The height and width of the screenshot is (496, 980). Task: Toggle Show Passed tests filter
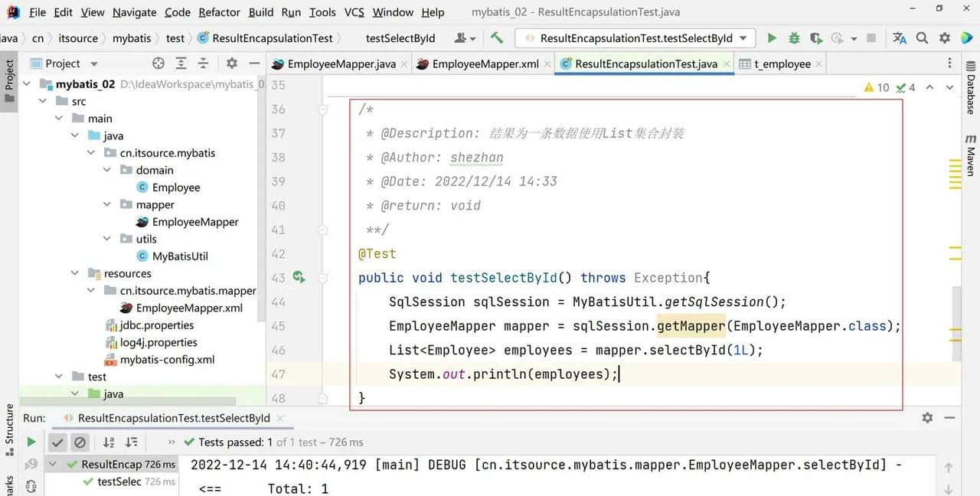point(57,442)
